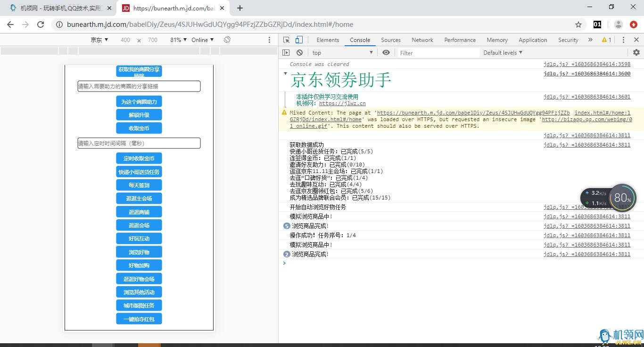
Task: Click the 解锁升级 button
Action: pyautogui.click(x=139, y=115)
